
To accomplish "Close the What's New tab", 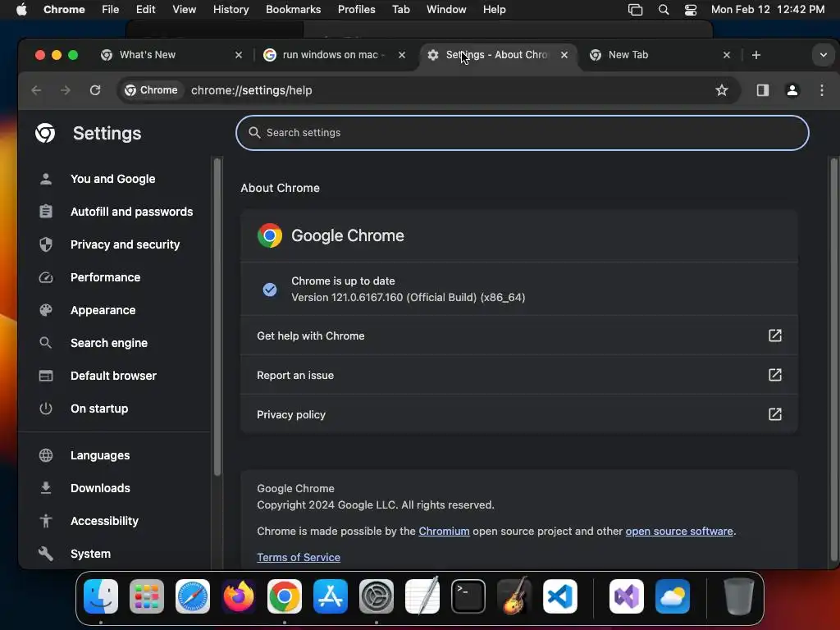I will point(239,55).
